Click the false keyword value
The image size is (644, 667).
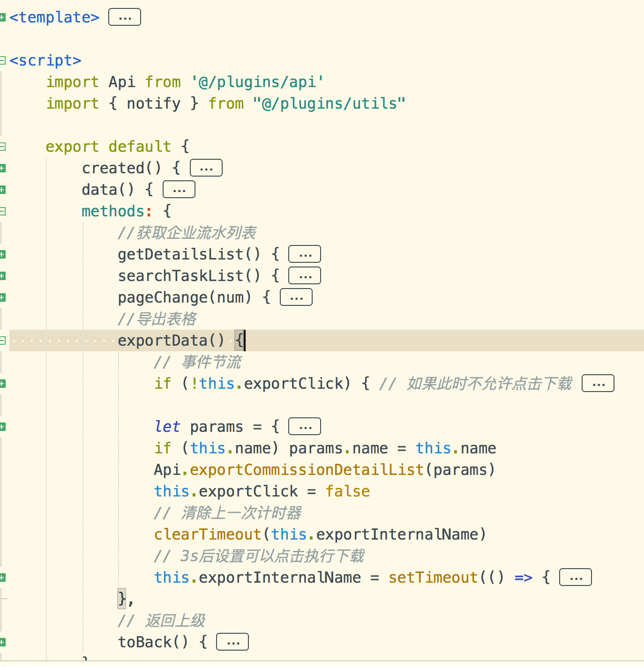[x=348, y=491]
